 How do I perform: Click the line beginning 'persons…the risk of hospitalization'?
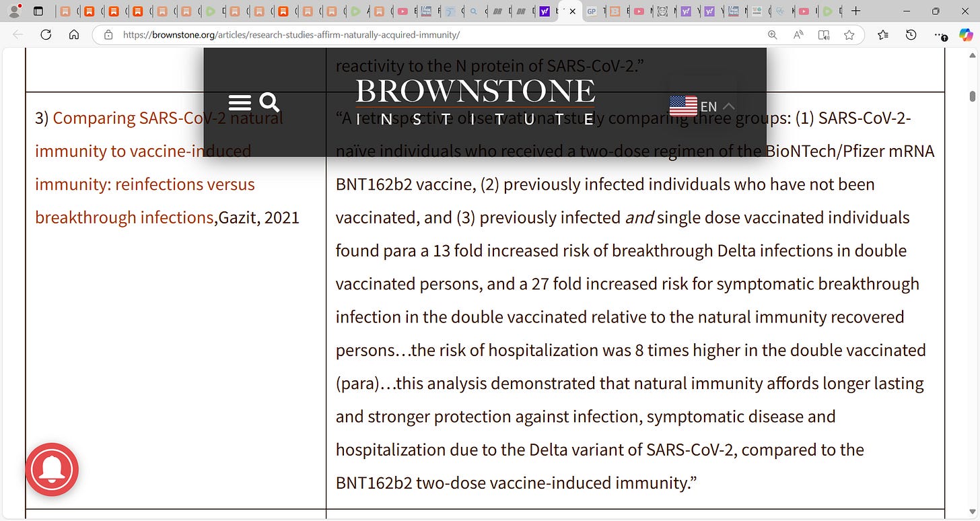point(631,350)
